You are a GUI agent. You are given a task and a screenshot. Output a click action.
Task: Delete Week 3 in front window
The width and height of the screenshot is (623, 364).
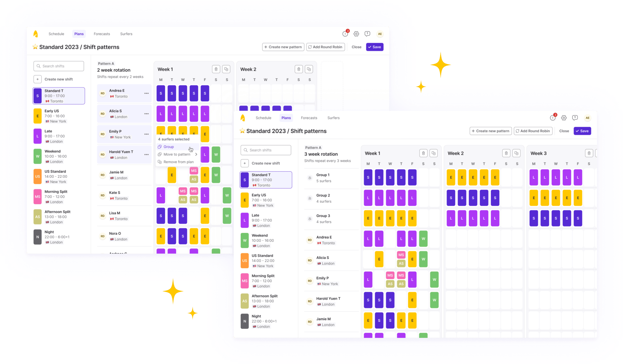pos(589,153)
